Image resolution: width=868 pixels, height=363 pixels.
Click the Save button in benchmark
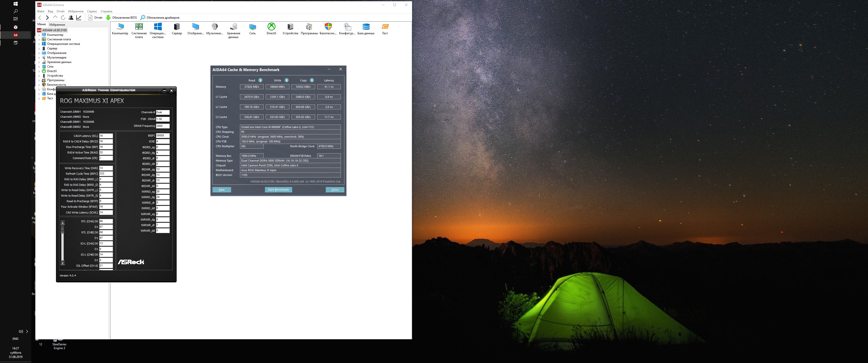tap(221, 190)
